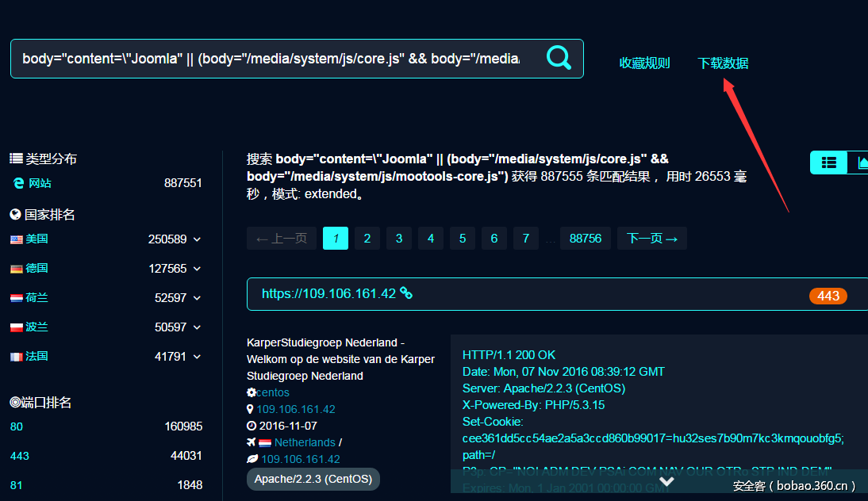The height and width of the screenshot is (501, 868).
Task: Open the 下载数据 menu item
Action: point(722,63)
